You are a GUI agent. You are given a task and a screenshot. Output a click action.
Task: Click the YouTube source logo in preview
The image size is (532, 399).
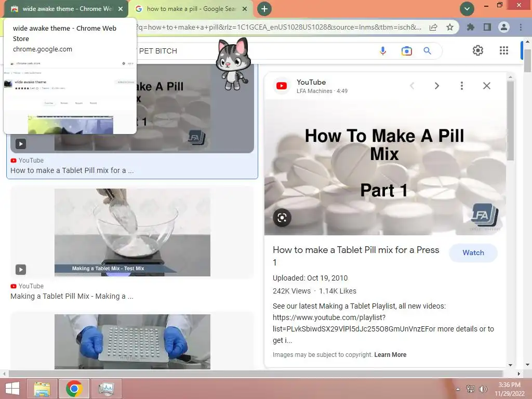[281, 86]
